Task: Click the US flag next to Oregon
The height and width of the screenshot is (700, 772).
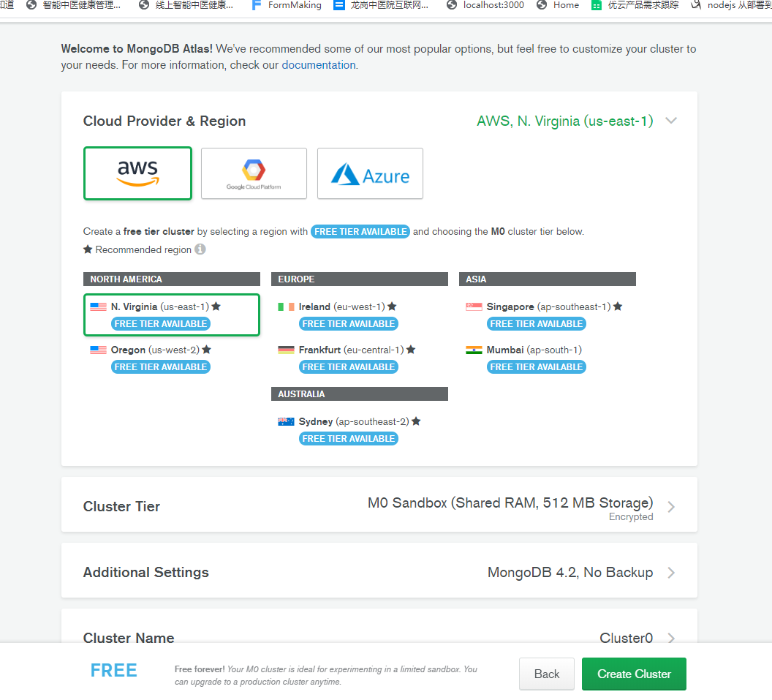Action: tap(99, 350)
